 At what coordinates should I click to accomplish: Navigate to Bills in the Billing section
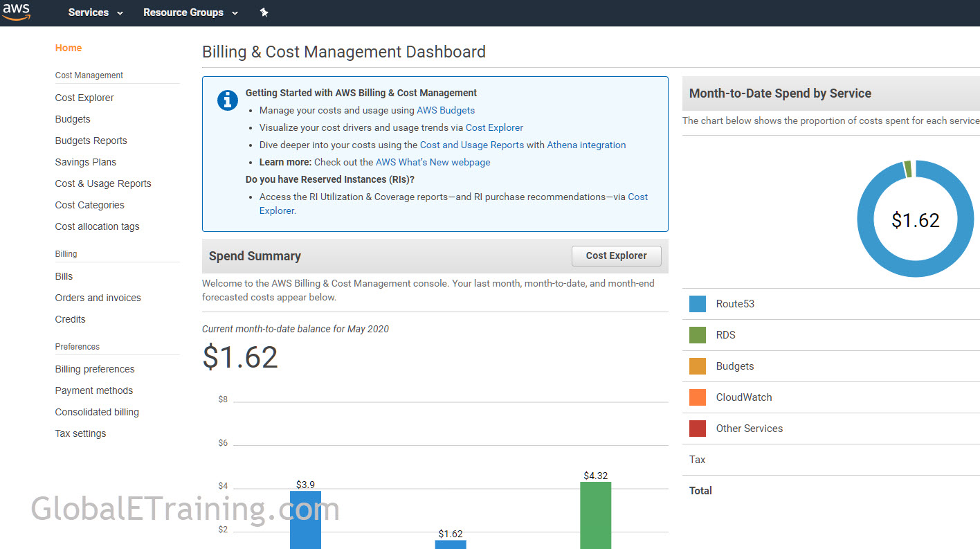64,276
